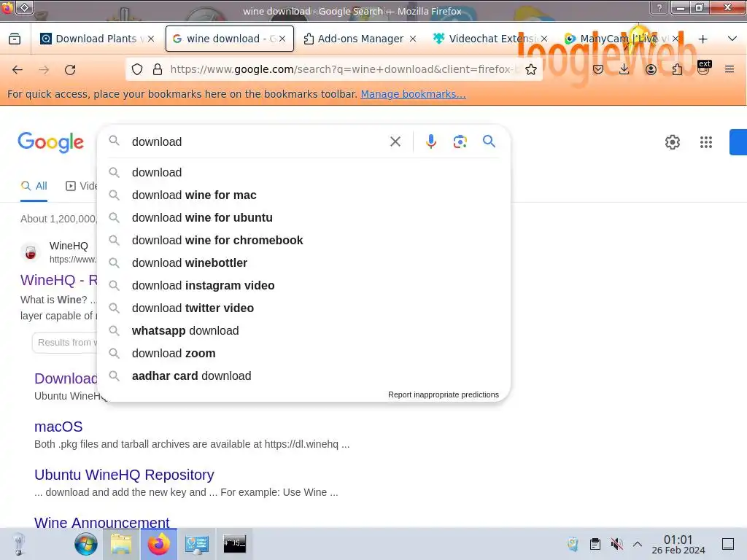Submit search with the blue magnifier icon
Image resolution: width=747 pixels, height=560 pixels.
click(489, 141)
